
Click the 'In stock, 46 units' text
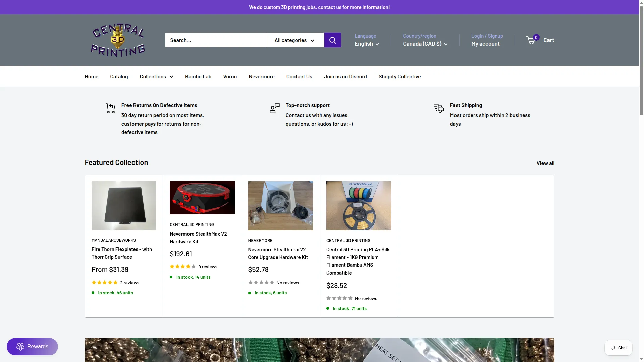tap(115, 293)
